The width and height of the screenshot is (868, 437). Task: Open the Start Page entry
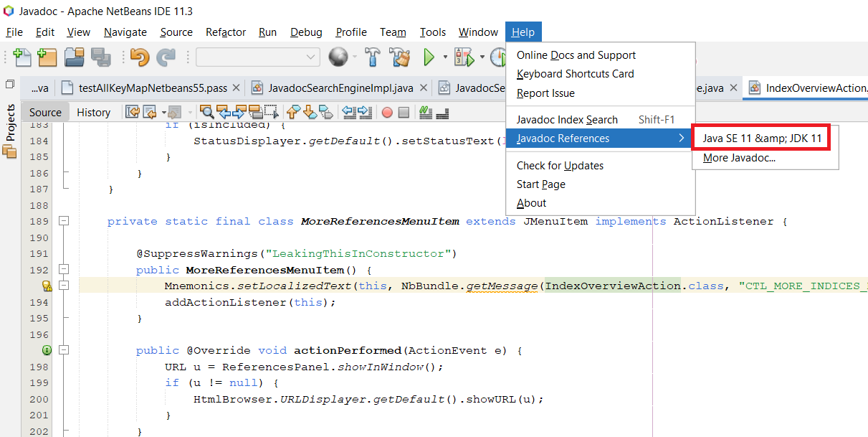coord(600,184)
